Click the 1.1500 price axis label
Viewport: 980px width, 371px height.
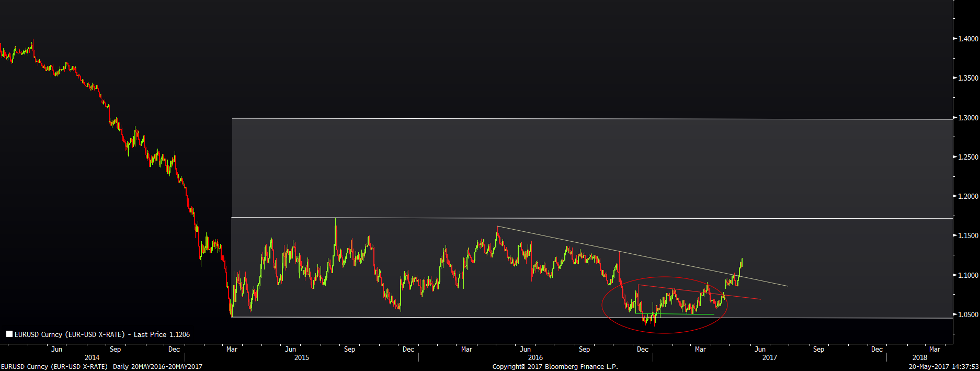click(x=968, y=235)
